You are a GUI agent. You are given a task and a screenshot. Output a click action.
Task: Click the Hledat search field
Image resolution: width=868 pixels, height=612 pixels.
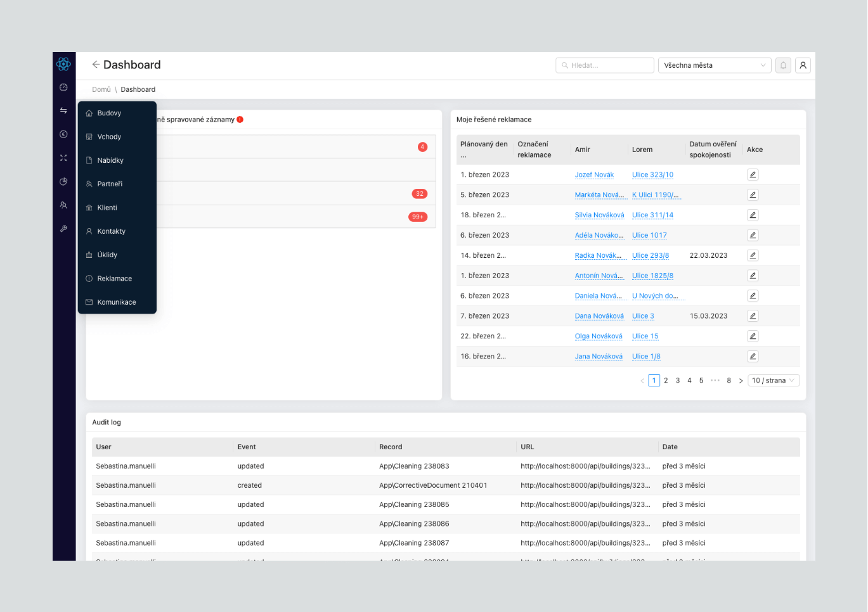click(605, 65)
